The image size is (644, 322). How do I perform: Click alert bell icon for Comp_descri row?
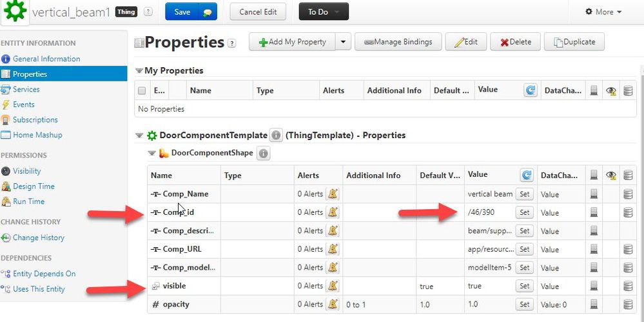(333, 231)
